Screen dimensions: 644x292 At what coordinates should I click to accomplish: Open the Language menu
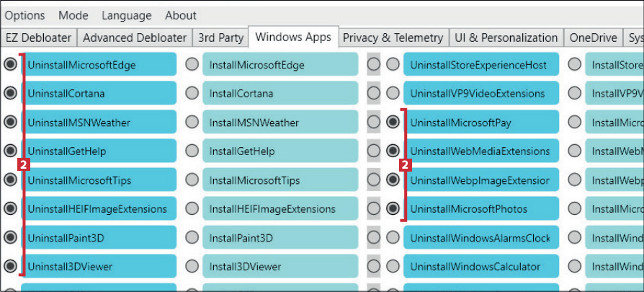(x=127, y=15)
